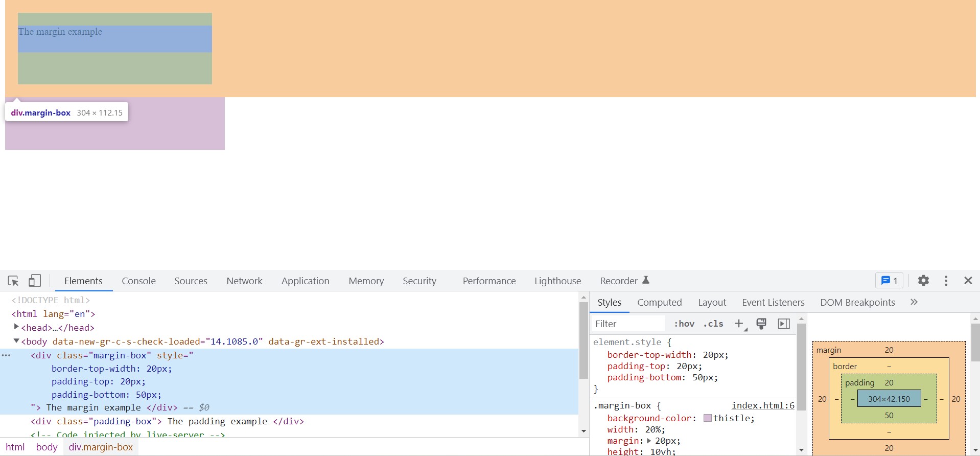
Task: Open the DOM Breakpoints tab
Action: tap(857, 302)
